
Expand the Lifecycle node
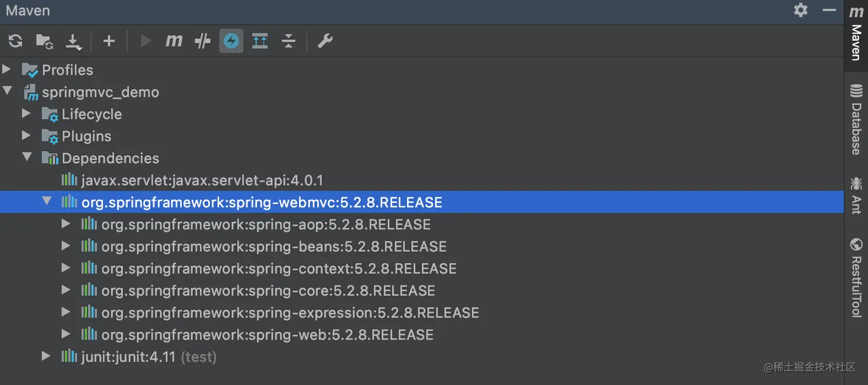pos(26,113)
